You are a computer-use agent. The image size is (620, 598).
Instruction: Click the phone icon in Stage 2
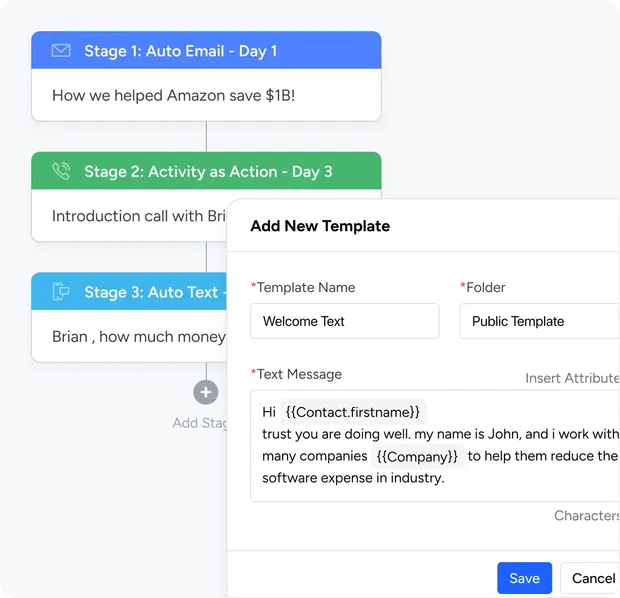tap(61, 171)
